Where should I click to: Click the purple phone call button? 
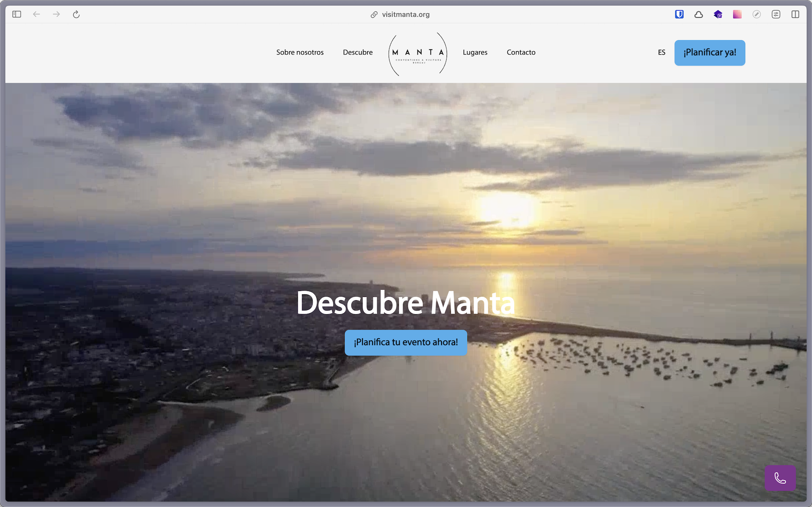tap(780, 478)
